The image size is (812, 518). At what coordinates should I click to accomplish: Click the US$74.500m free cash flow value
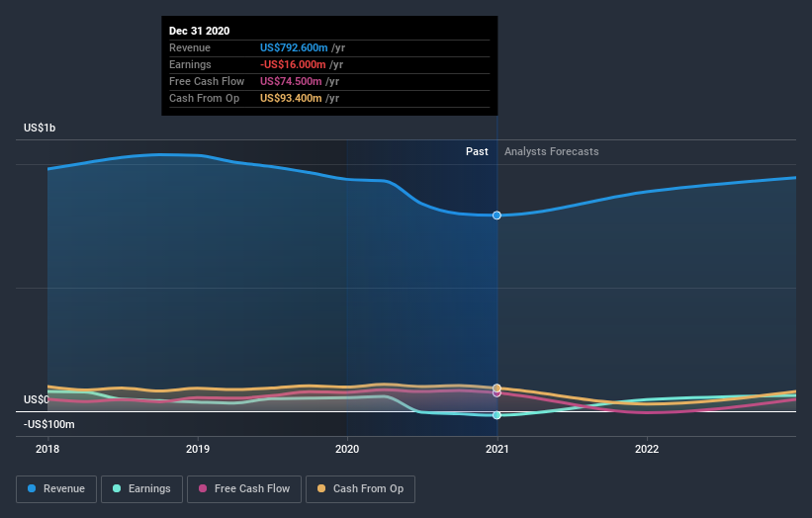click(x=291, y=81)
